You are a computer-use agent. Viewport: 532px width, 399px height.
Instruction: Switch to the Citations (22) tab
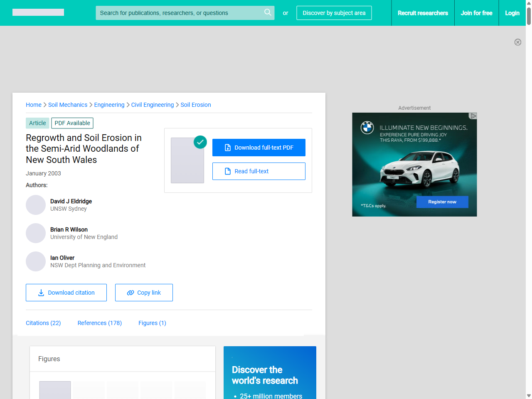pyautogui.click(x=43, y=323)
